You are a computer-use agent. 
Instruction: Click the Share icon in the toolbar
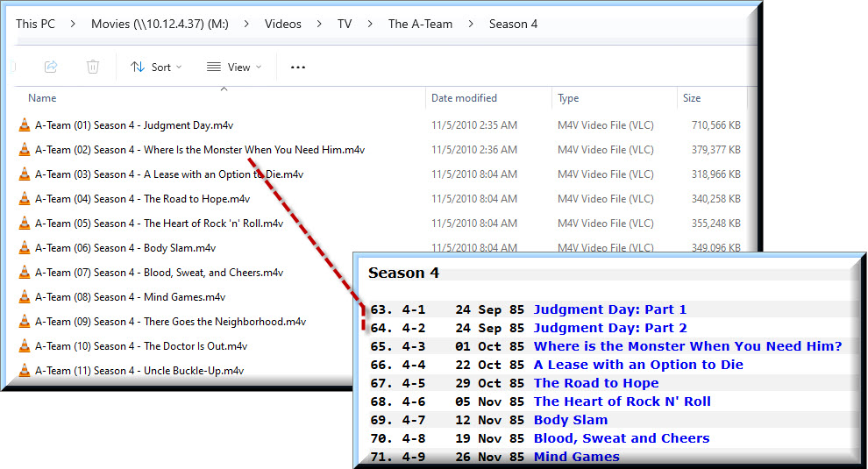coord(51,67)
